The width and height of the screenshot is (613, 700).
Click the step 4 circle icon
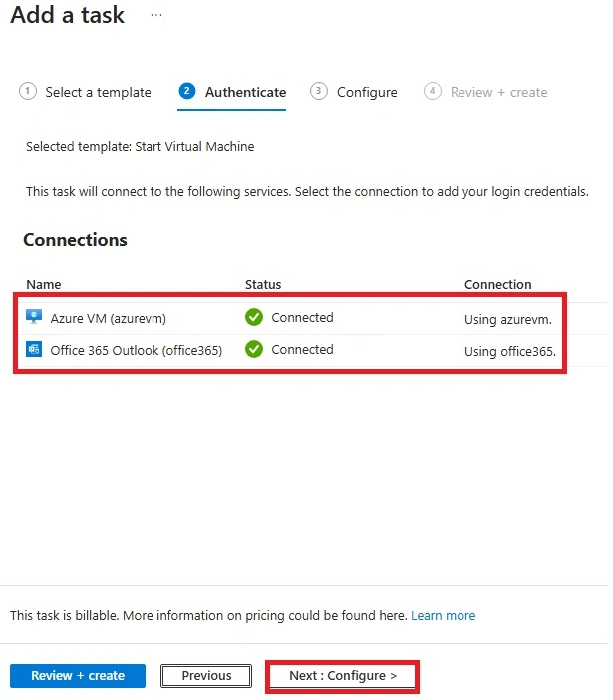coord(432,91)
